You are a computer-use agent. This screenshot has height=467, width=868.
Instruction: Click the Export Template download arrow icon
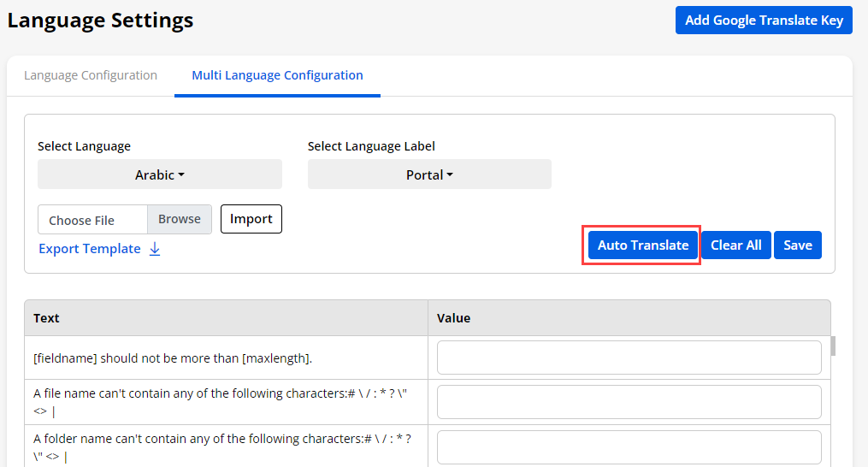pyautogui.click(x=155, y=249)
